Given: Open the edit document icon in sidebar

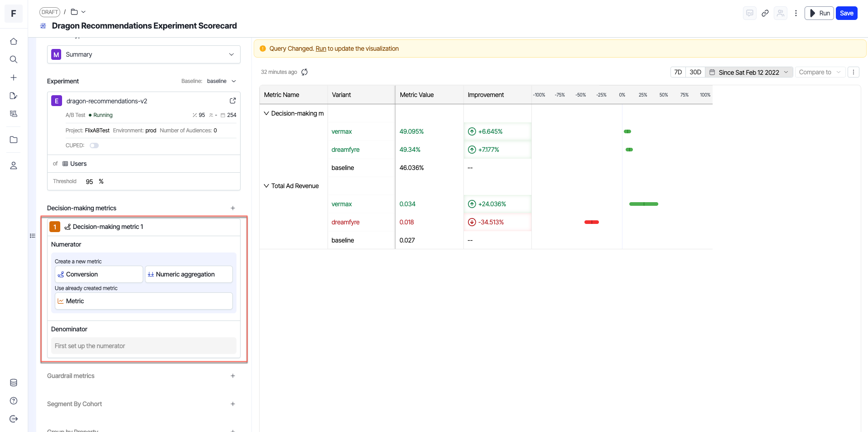Looking at the screenshot, I should pyautogui.click(x=14, y=96).
